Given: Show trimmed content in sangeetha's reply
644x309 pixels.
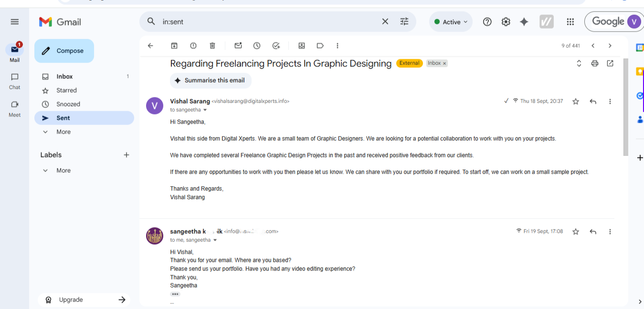Looking at the screenshot, I should pos(175,294).
